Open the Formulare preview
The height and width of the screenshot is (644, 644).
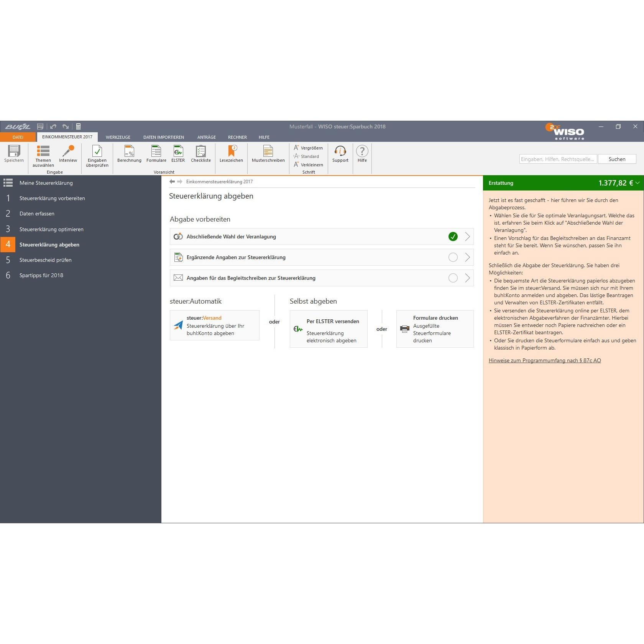tap(156, 154)
